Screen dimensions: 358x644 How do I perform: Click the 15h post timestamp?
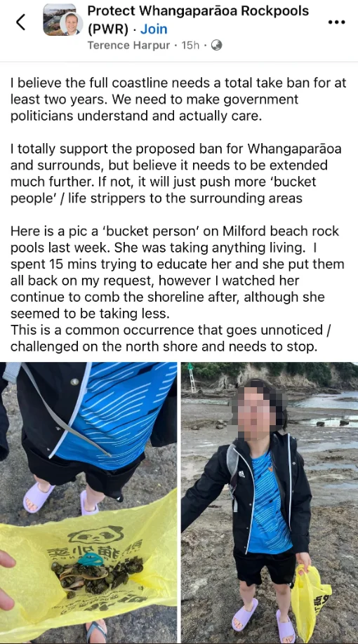[190, 45]
